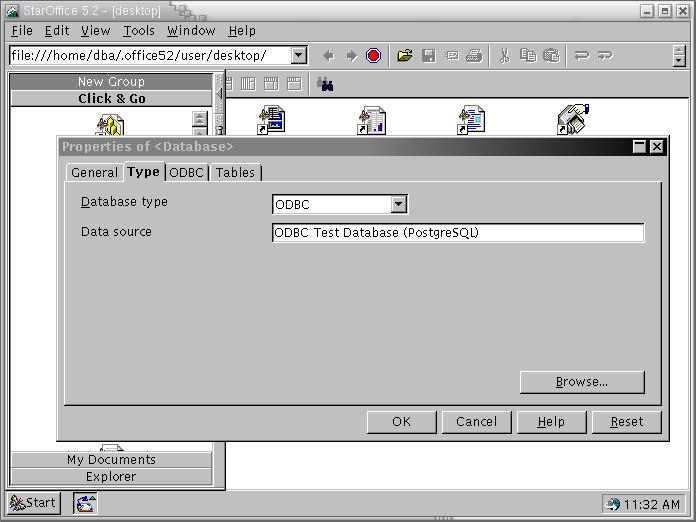Open the printer setup shortcut on desktop
Screen dimensions: 696x522
[573, 119]
